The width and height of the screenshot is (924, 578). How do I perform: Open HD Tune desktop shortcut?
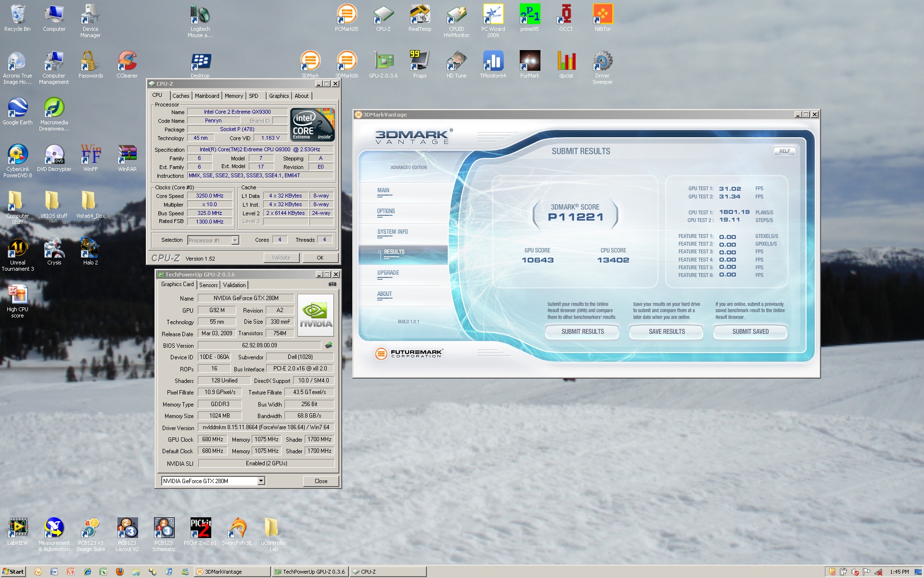pos(456,65)
